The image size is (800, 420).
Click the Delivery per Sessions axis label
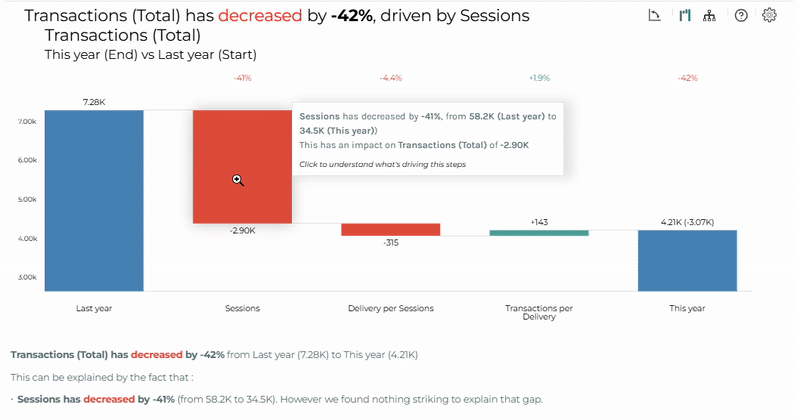pos(391,308)
